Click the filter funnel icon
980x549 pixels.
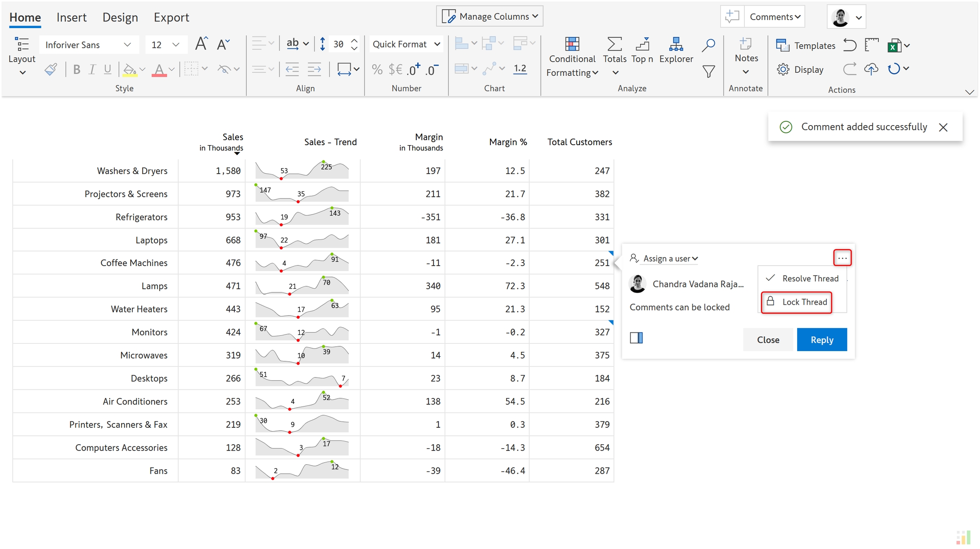(x=708, y=71)
